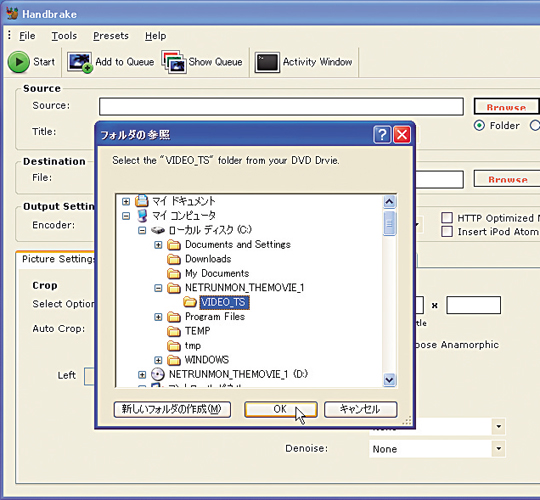
Task: Select the Downloads tree row text
Action: pos(208,259)
